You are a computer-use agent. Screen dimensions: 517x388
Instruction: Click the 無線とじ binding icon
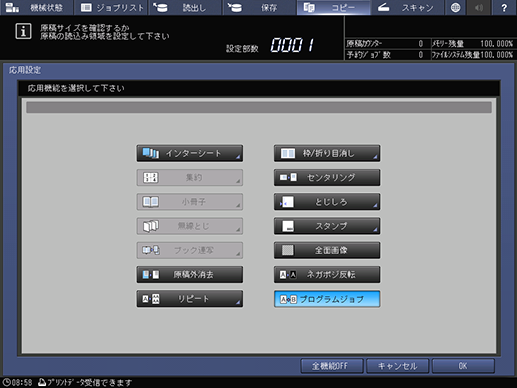tap(151, 226)
